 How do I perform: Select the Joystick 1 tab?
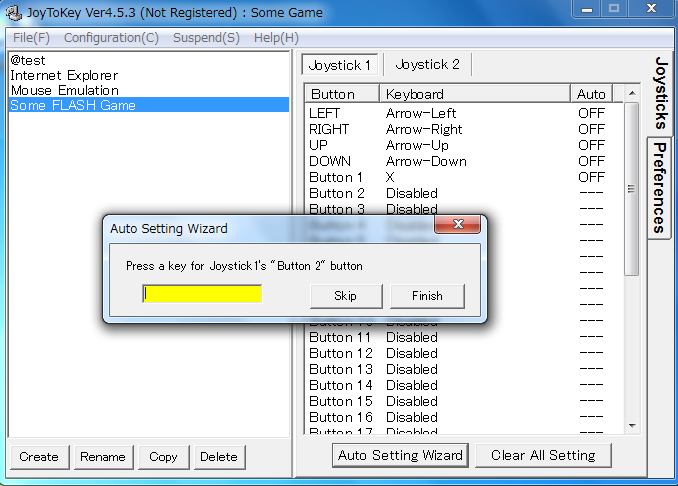tap(340, 65)
